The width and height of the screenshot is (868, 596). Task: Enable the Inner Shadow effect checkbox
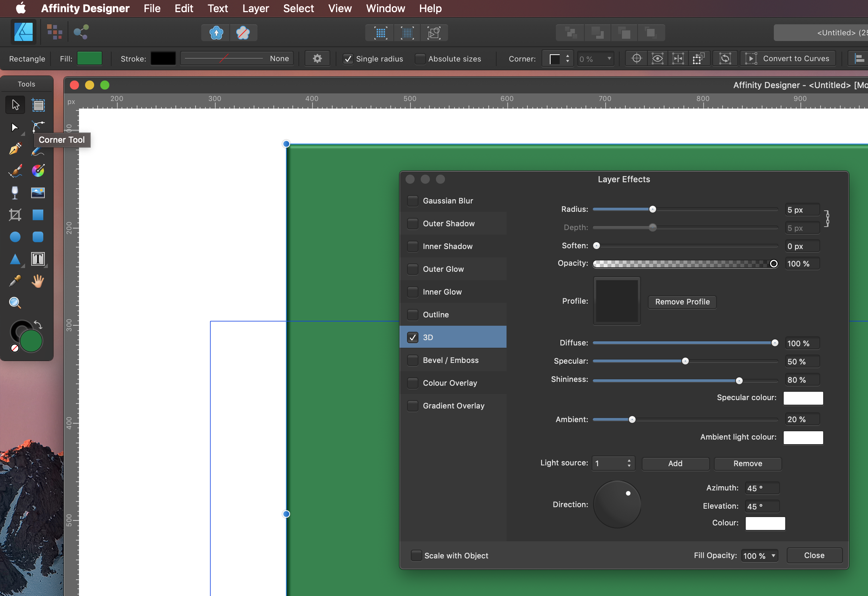413,246
